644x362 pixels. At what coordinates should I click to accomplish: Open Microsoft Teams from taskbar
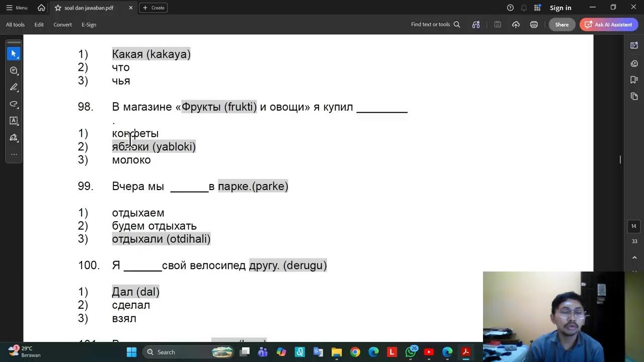click(x=263, y=352)
